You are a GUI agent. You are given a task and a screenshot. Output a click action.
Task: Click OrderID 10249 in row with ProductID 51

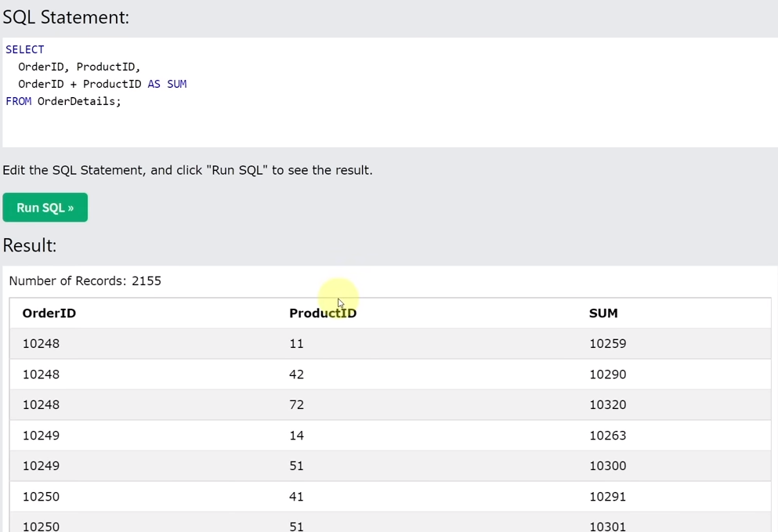coord(41,465)
